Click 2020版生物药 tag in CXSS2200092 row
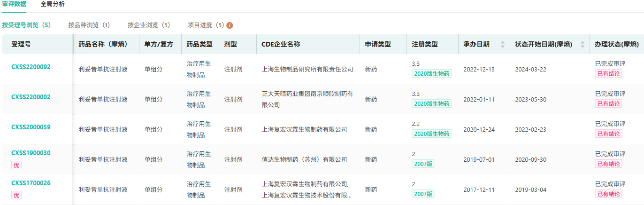 [x=432, y=73]
